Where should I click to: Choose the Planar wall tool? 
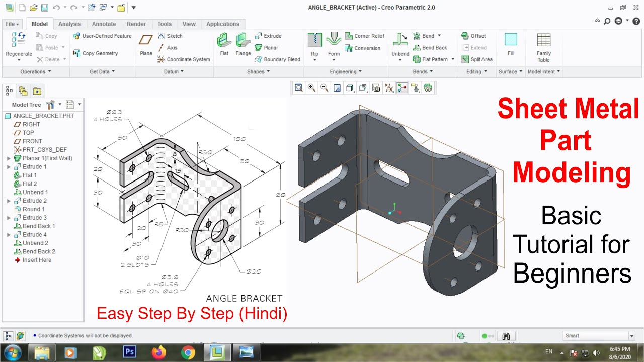pos(267,48)
